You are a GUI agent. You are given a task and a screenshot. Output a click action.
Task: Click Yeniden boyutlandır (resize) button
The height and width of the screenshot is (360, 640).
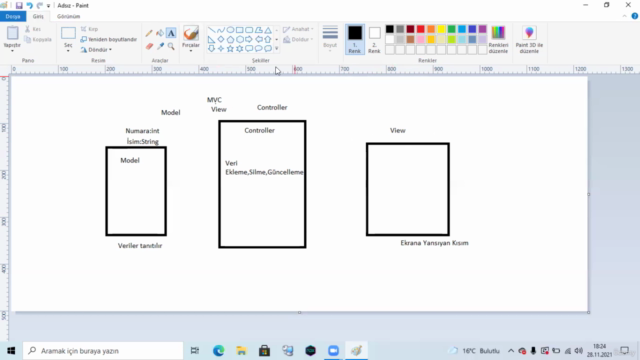(109, 40)
